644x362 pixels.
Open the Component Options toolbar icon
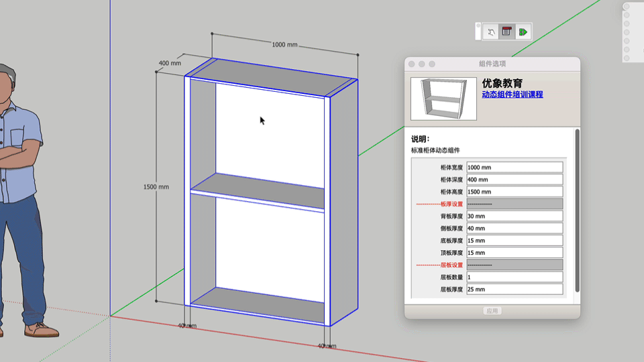pos(506,32)
